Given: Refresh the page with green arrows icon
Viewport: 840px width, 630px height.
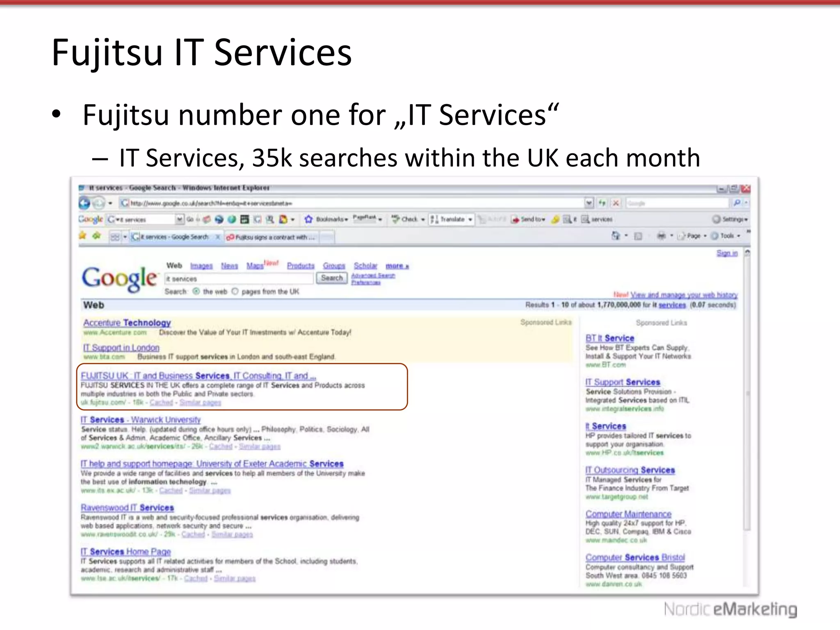Looking at the screenshot, I should pyautogui.click(x=602, y=203).
